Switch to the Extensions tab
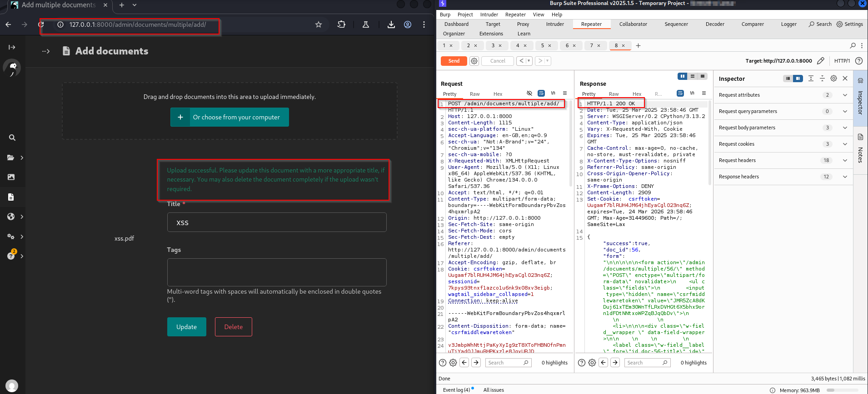This screenshot has width=868, height=394. 491,34
